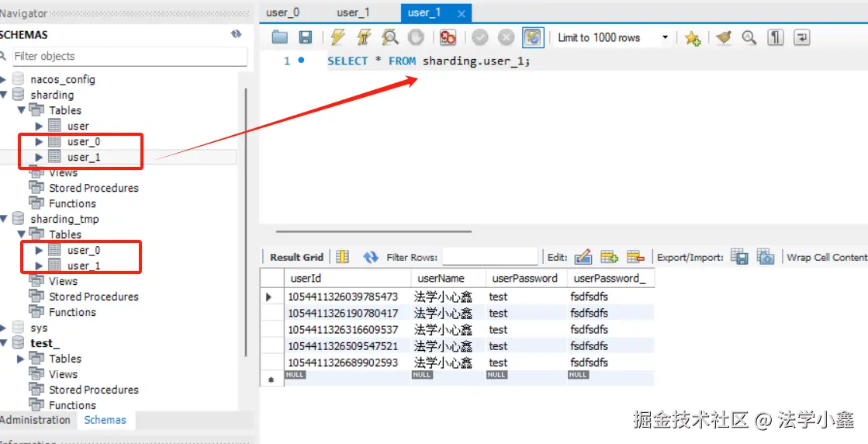Collapse the test_ schema
868x444 pixels.
tap(3, 343)
